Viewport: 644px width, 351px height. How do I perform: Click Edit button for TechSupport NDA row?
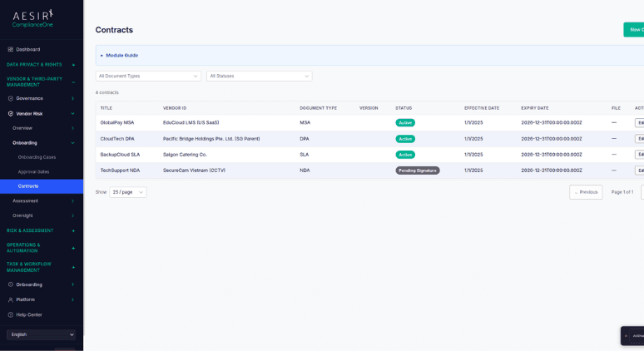coord(640,171)
